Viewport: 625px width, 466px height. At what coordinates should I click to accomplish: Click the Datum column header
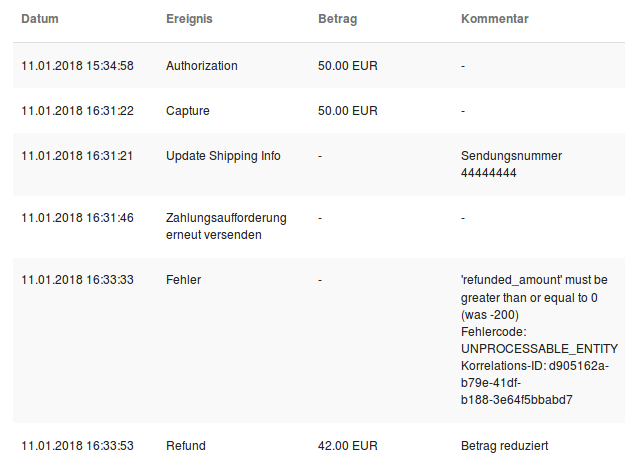pyautogui.click(x=40, y=19)
